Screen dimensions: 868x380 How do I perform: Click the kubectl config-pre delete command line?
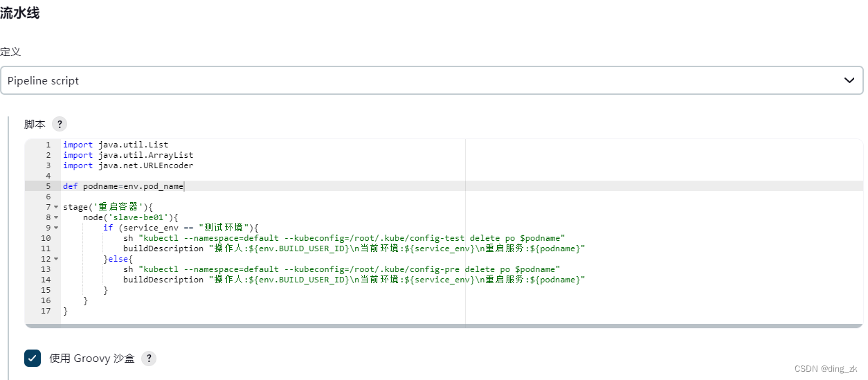[341, 269]
